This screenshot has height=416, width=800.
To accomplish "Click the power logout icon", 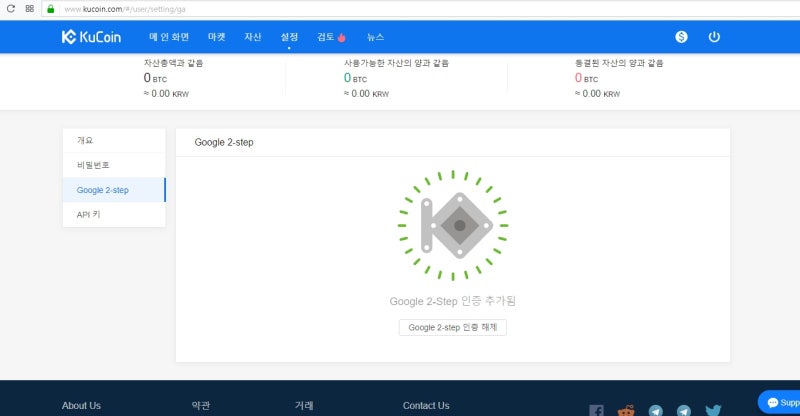I will [714, 37].
